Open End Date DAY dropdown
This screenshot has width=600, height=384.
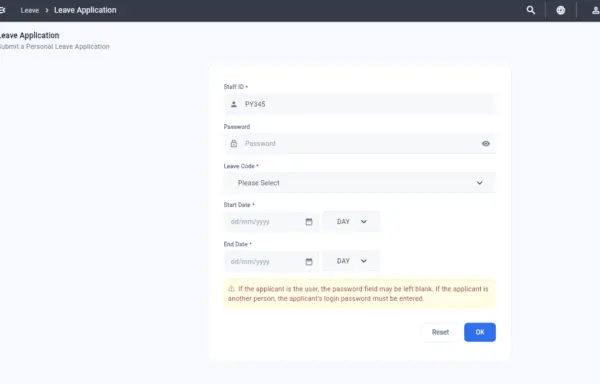tap(351, 261)
